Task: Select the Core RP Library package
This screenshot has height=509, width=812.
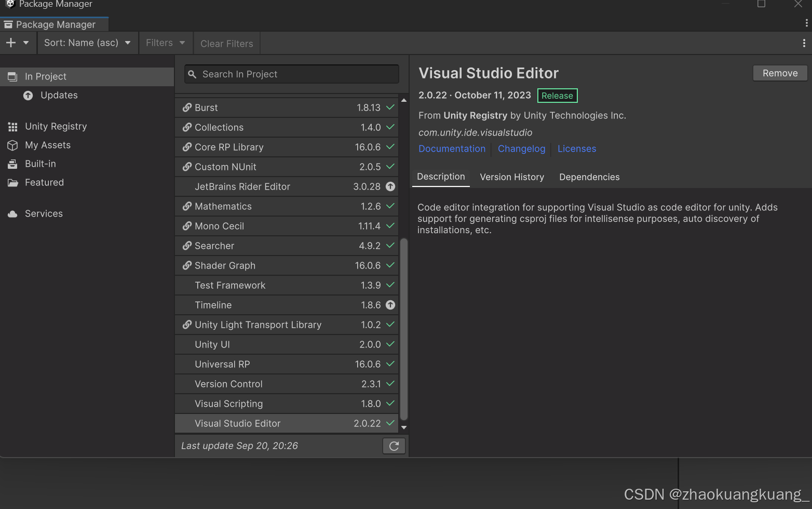Action: (287, 147)
